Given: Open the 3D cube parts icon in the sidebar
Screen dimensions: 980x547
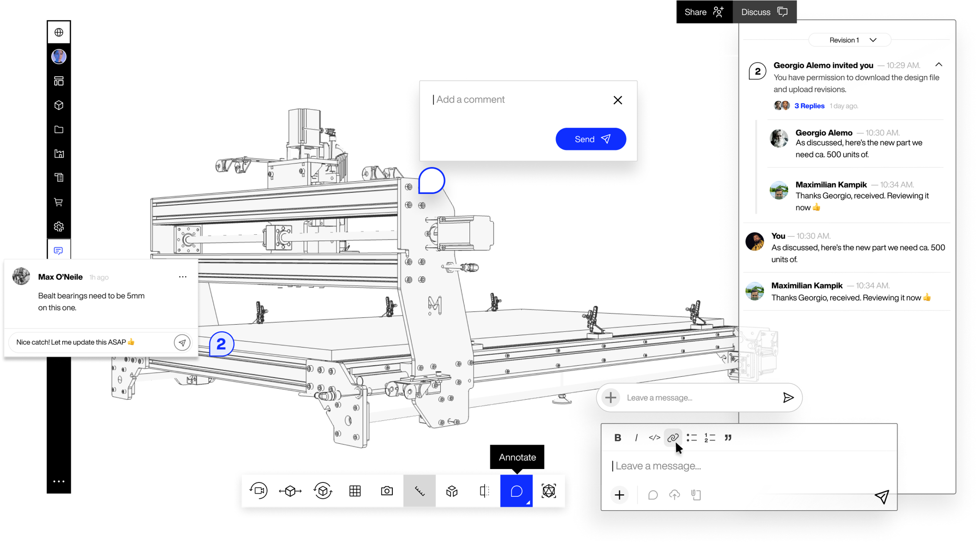Looking at the screenshot, I should [59, 105].
